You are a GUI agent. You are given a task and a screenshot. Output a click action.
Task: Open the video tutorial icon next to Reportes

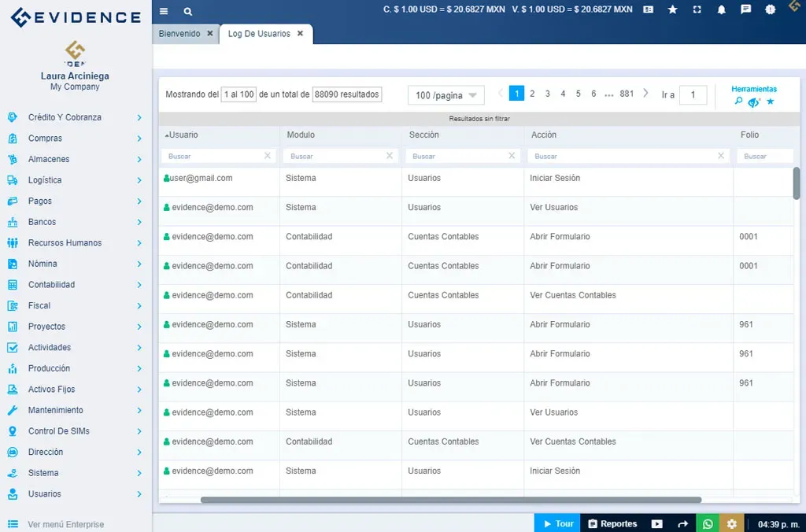pos(656,523)
